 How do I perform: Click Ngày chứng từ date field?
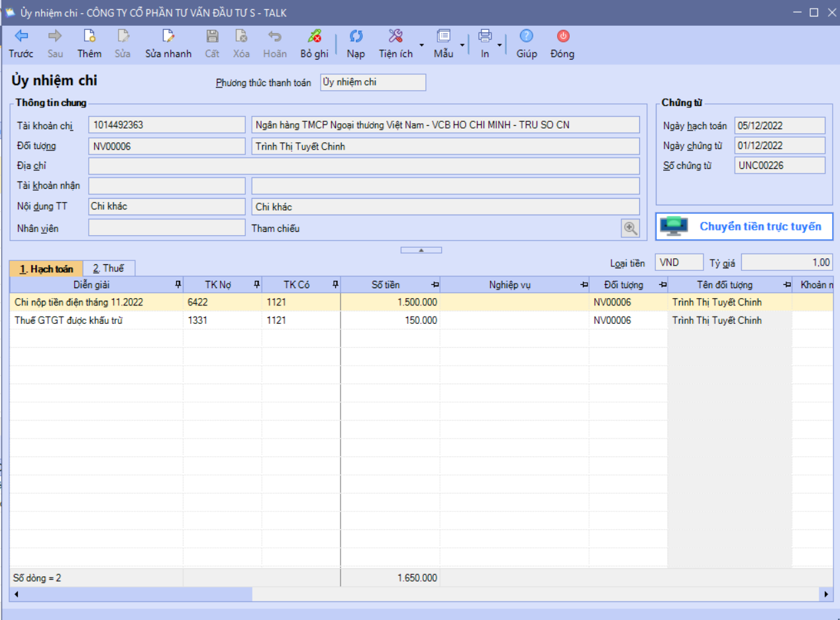(x=780, y=146)
